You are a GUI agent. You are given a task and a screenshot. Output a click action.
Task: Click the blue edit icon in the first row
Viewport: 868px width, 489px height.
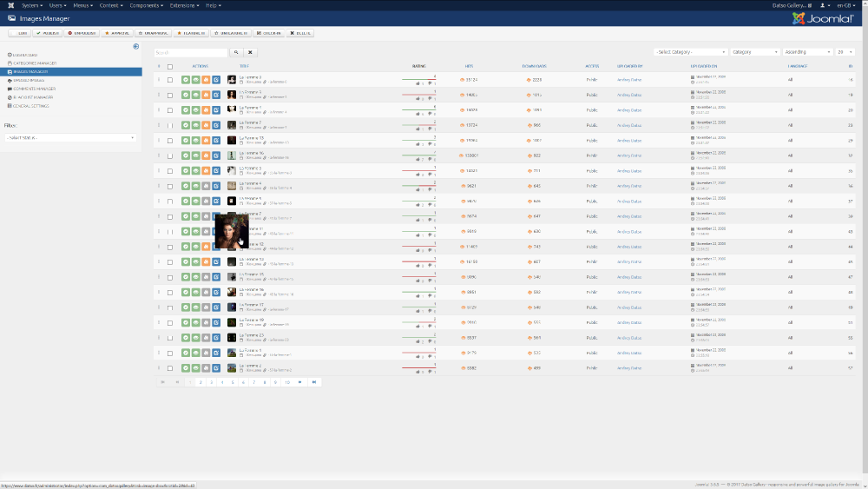pyautogui.click(x=215, y=80)
